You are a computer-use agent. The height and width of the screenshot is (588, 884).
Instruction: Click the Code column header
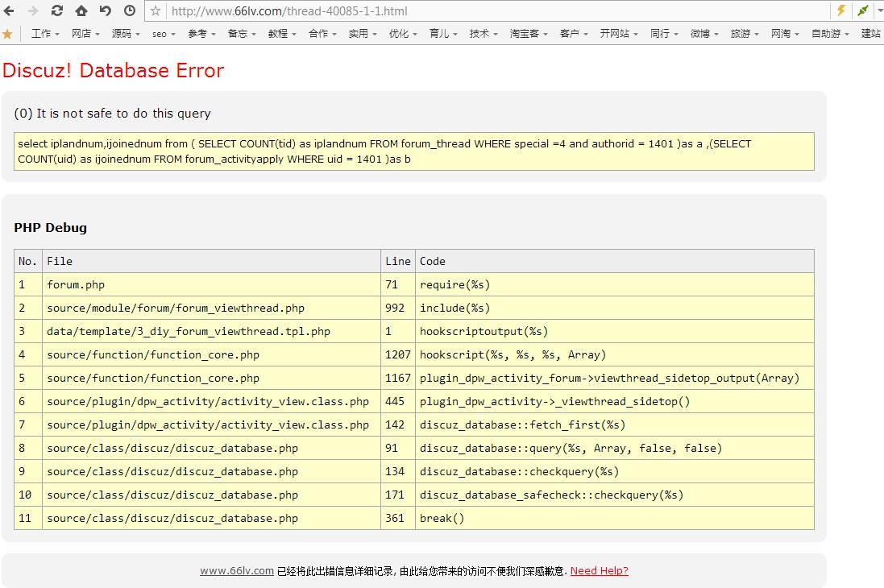[615, 261]
